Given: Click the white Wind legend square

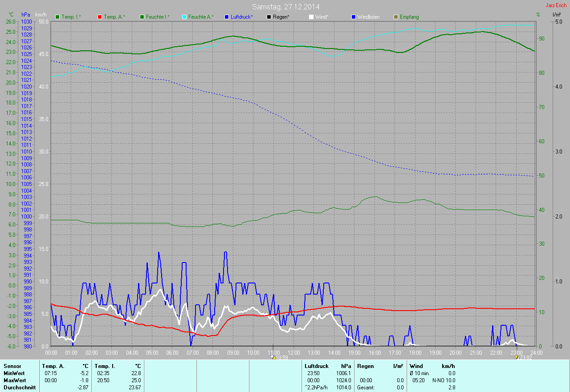Looking at the screenshot, I should click(x=311, y=17).
